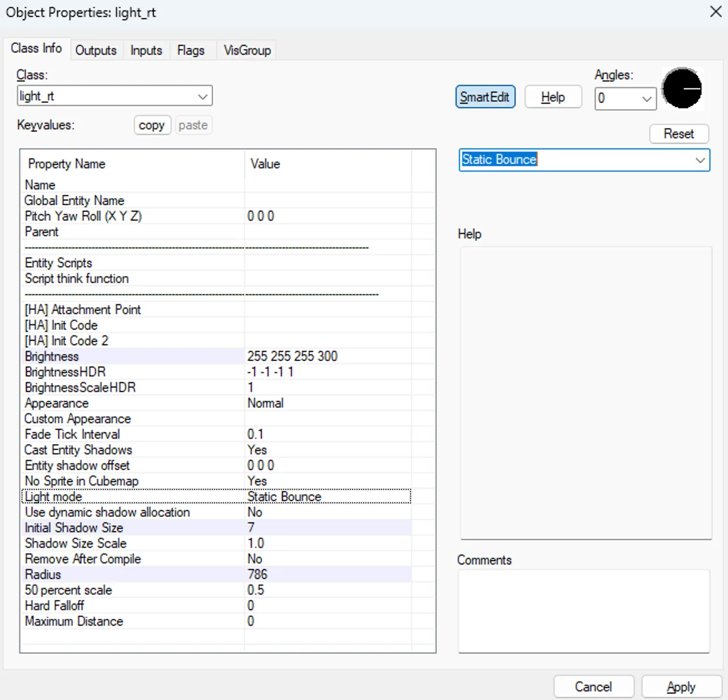Screen dimensions: 728x700
Task: Click the Cancel button
Action: [x=593, y=686]
